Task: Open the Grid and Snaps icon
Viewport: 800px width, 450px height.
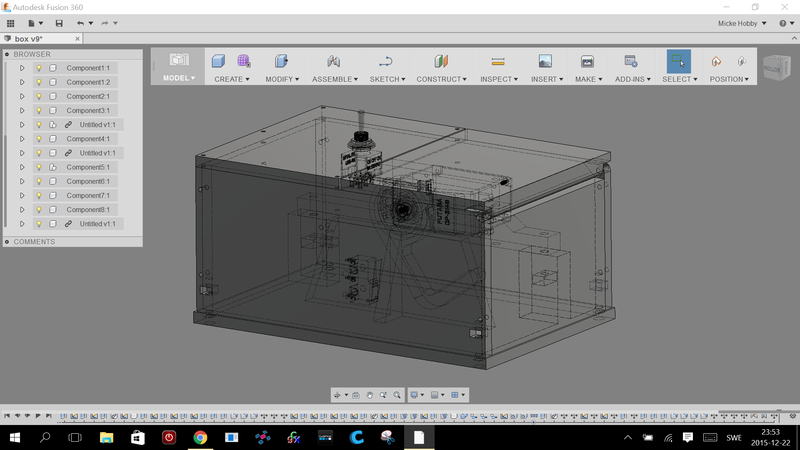Action: (x=435, y=395)
